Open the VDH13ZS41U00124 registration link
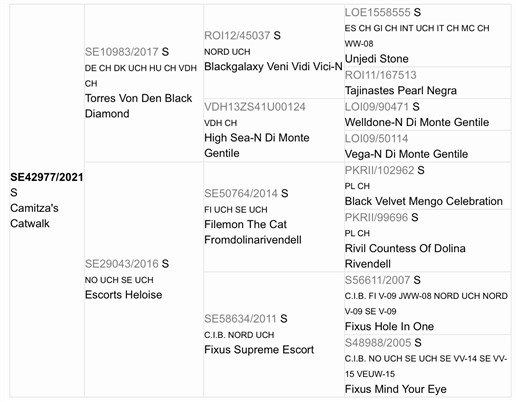516x402 pixels. (255, 107)
